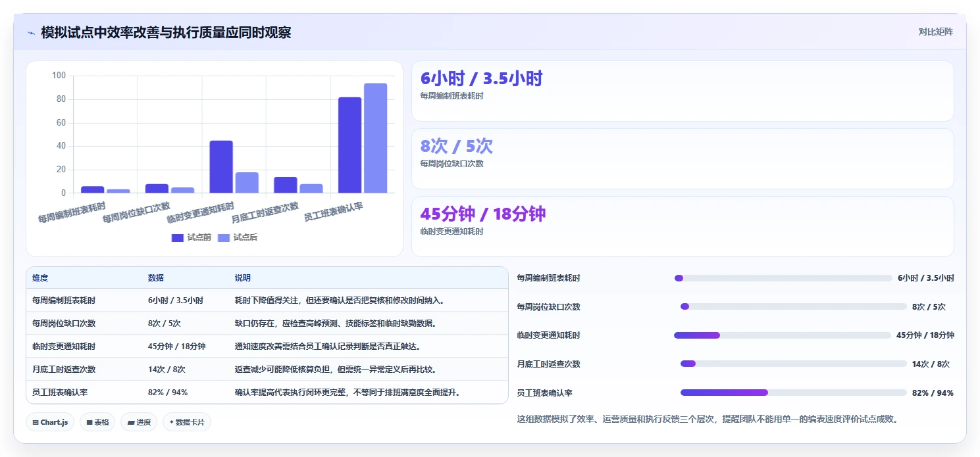Click the 每周岗位缺口次数 试点前 chart bar
This screenshot has height=457, width=980.
click(157, 189)
